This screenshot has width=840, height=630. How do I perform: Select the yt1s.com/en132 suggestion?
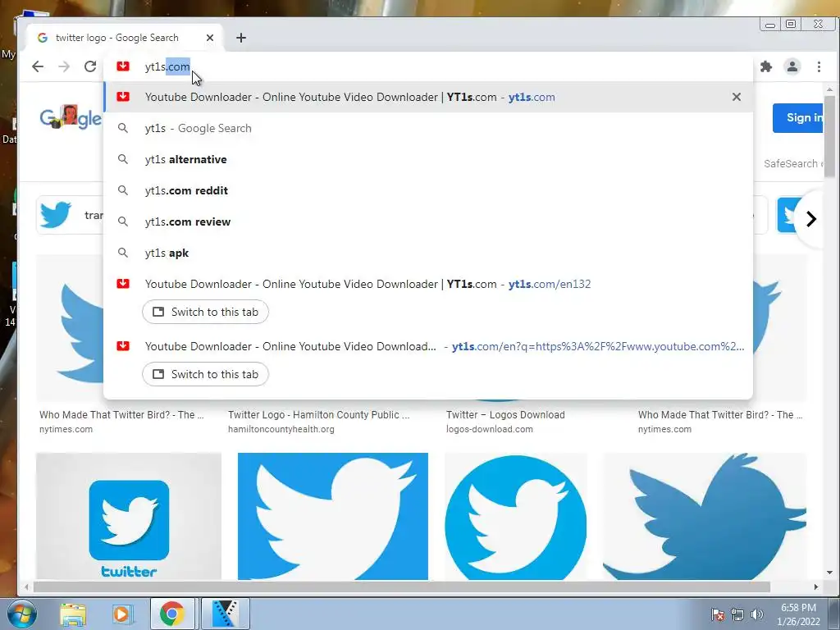[427, 284]
